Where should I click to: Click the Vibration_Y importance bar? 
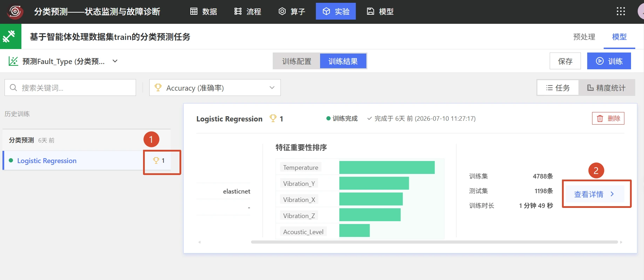(x=374, y=183)
